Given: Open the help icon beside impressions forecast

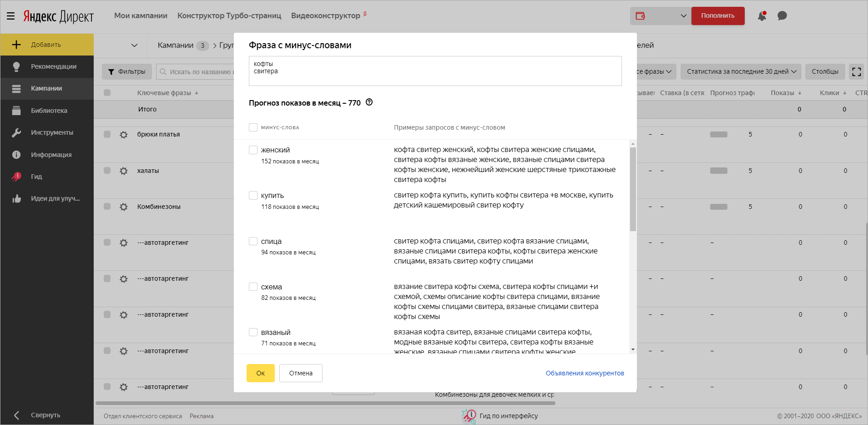Looking at the screenshot, I should coord(369,102).
